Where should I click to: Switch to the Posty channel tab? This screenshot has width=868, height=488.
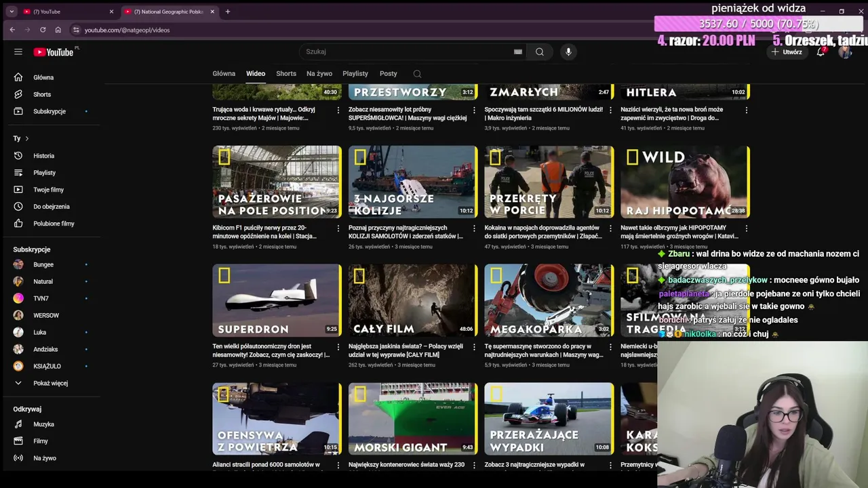[389, 73]
